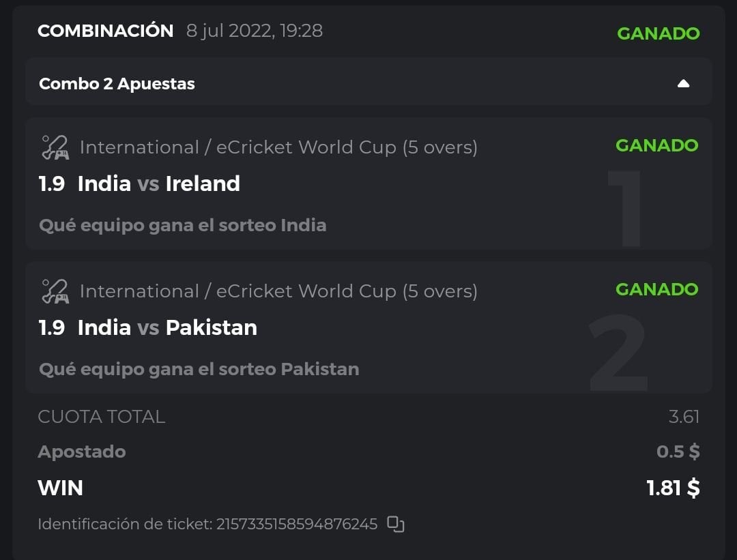Click the eCricket icon for India vs Pakistan

(x=55, y=291)
